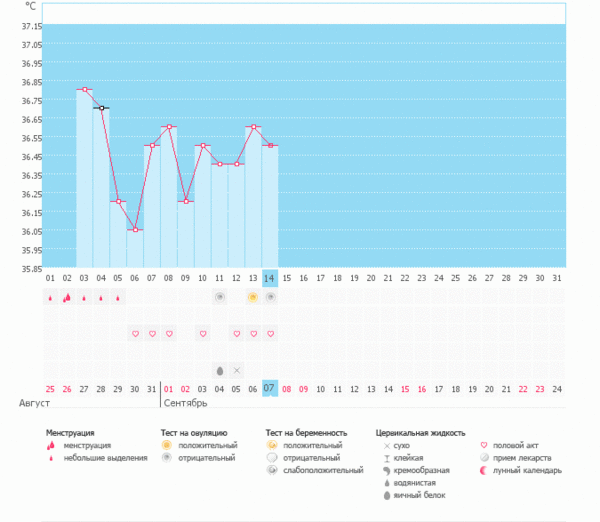Click the menstruation drop icon on day 02
This screenshot has width=600, height=522.
67,297
